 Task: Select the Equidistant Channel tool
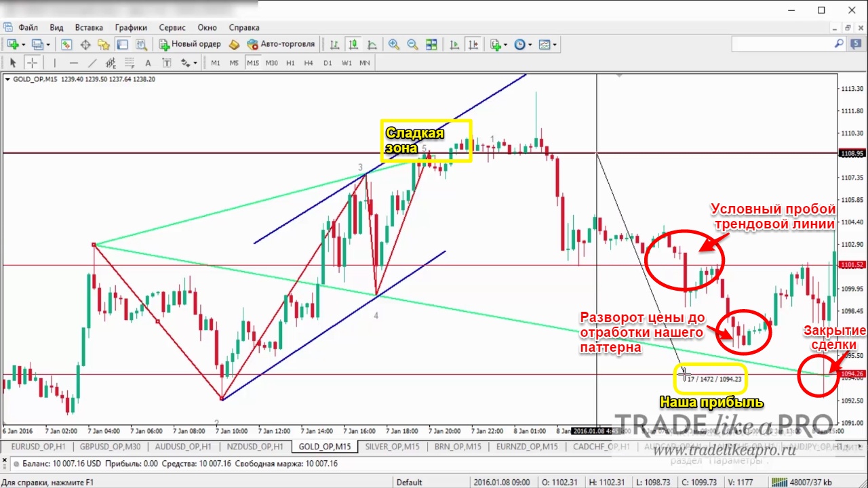point(111,62)
